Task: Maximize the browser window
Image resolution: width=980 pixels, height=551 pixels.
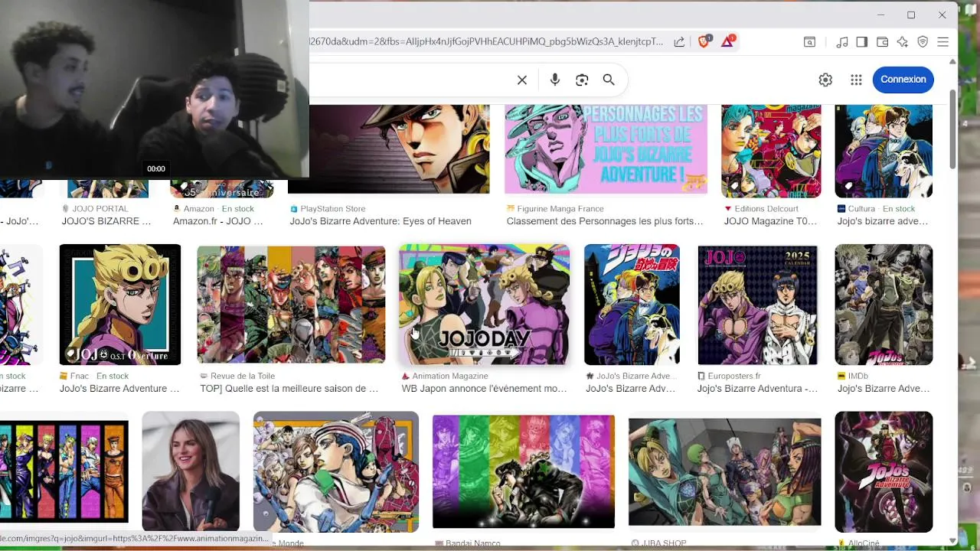Action: tap(911, 15)
